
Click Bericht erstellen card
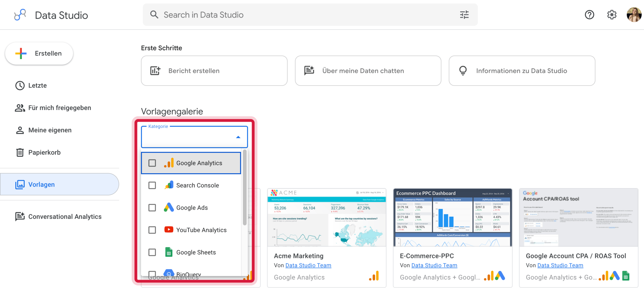214,71
